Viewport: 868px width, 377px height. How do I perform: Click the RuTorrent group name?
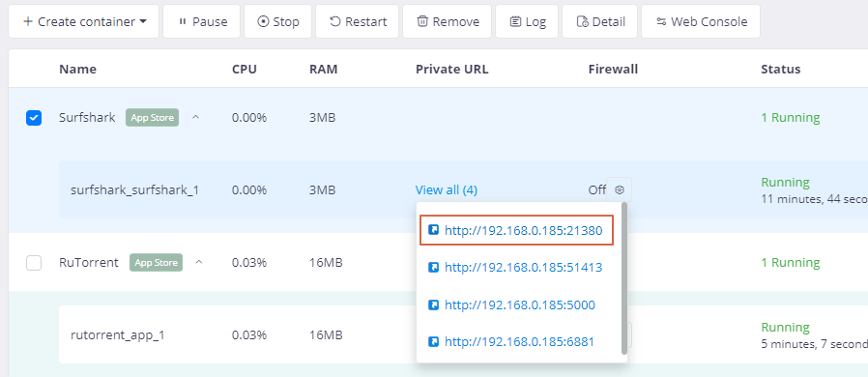[x=89, y=262]
